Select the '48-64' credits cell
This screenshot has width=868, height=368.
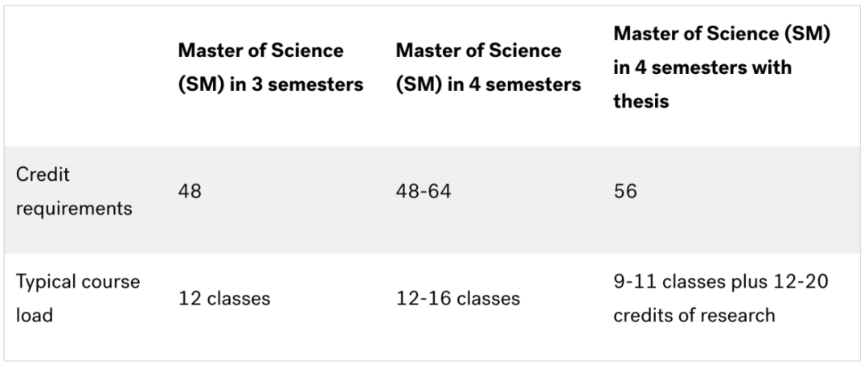pos(424,191)
